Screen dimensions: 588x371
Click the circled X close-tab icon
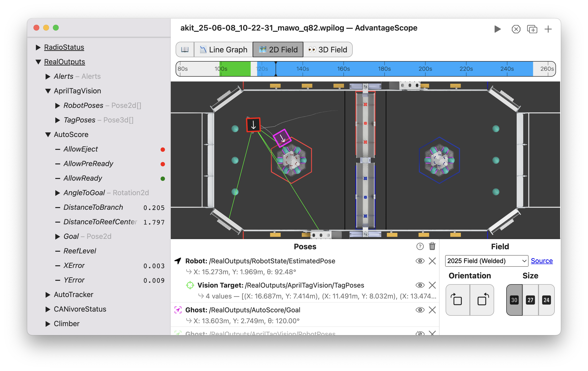click(x=516, y=29)
